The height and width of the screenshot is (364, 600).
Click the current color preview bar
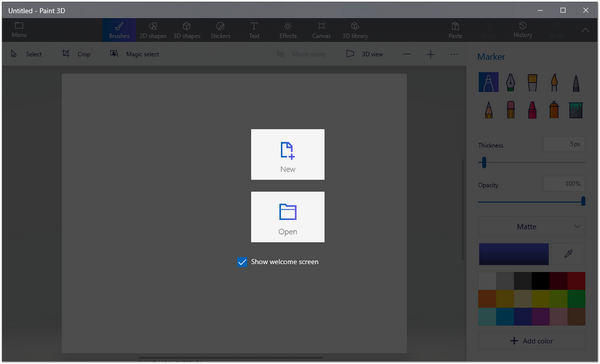tap(514, 254)
